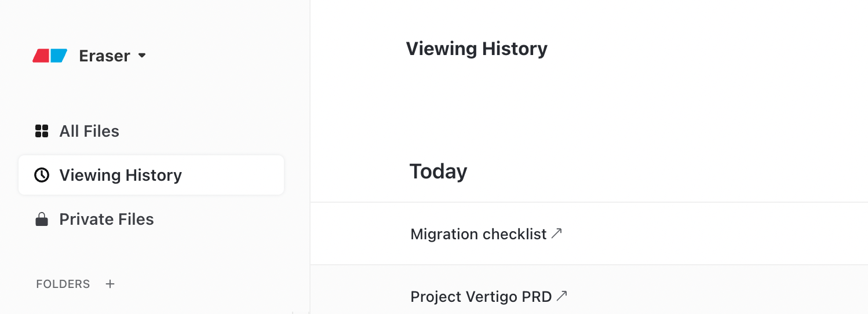This screenshot has height=314, width=868.
Task: Click the arrow icon beside Project Vertigo PRD
Action: coord(561,295)
